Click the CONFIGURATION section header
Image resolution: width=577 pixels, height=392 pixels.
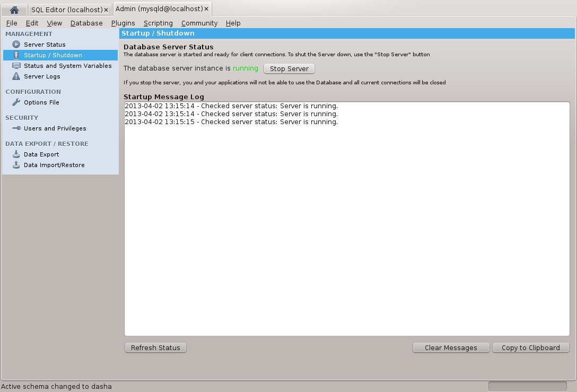point(33,92)
